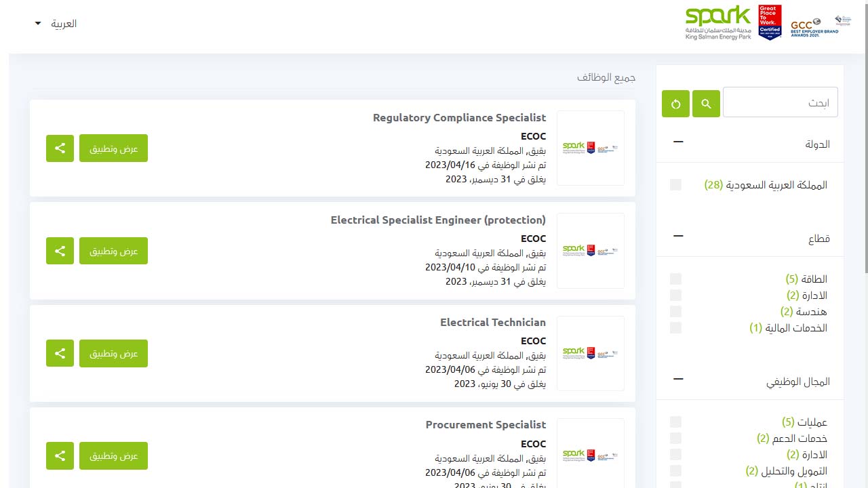Open the Electrical Specialist Engineer (protection) title

(x=438, y=220)
